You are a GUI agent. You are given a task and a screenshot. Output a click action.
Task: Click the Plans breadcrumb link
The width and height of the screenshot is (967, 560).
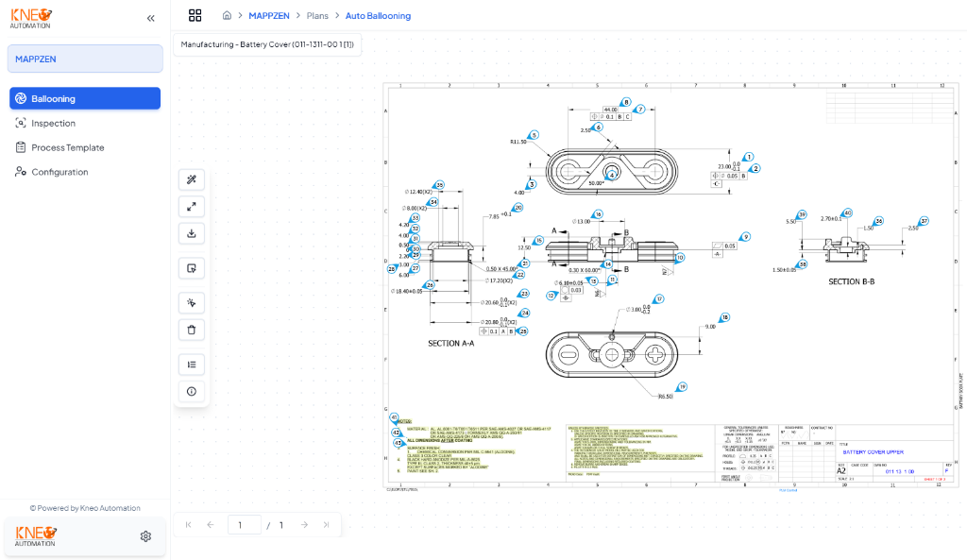pyautogui.click(x=317, y=16)
